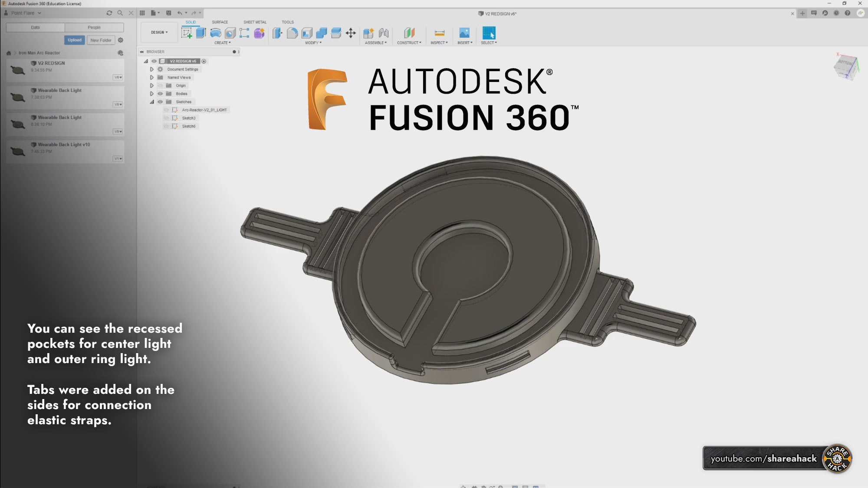The image size is (868, 488).
Task: Toggle visibility of Sketches folder
Action: click(x=160, y=102)
